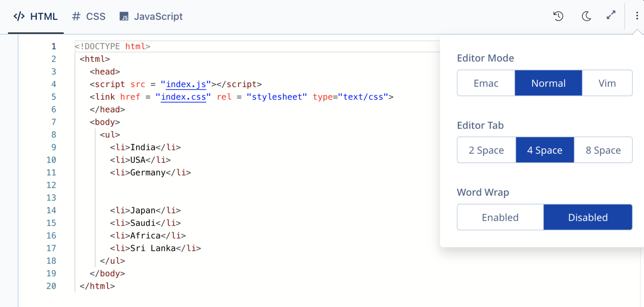The height and width of the screenshot is (307, 644).
Task: Choose Normal editor mode
Action: 548,83
